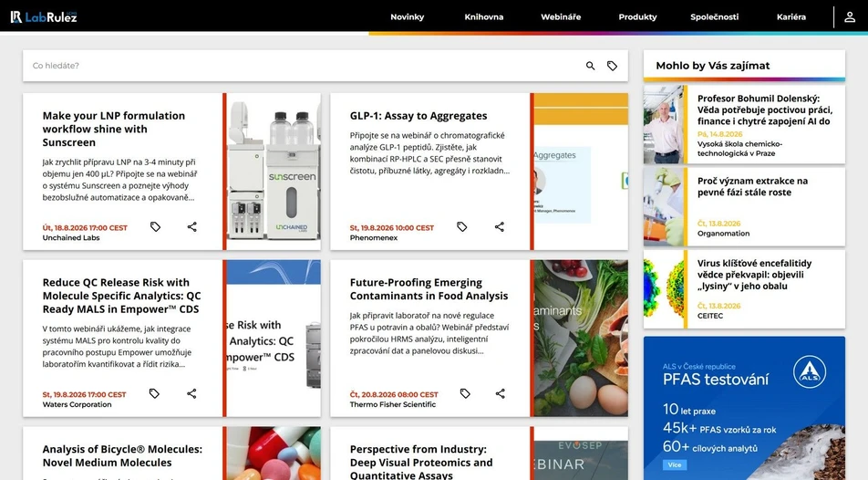Screen dimensions: 868x480
Task: Click date 'Út, 18.8.2026 17:00 CEST'
Action: [x=85, y=228]
